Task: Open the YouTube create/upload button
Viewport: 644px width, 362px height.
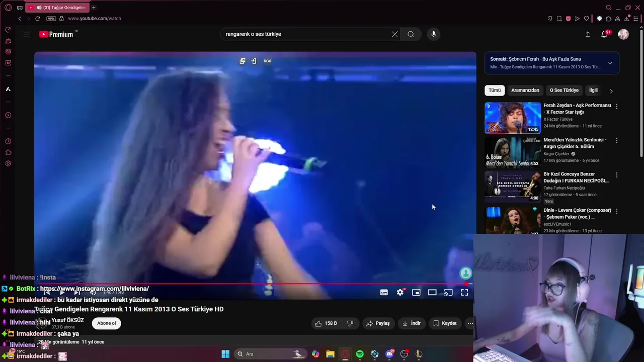Action: [x=588, y=34]
